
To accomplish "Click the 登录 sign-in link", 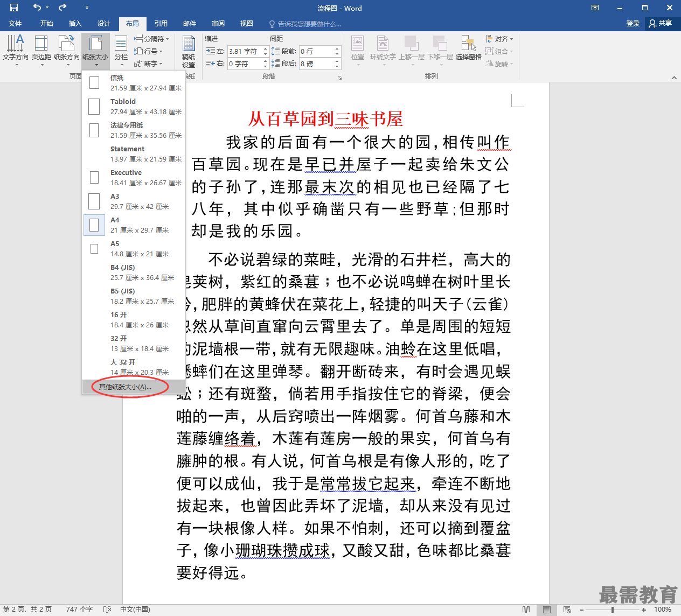I will coord(633,24).
